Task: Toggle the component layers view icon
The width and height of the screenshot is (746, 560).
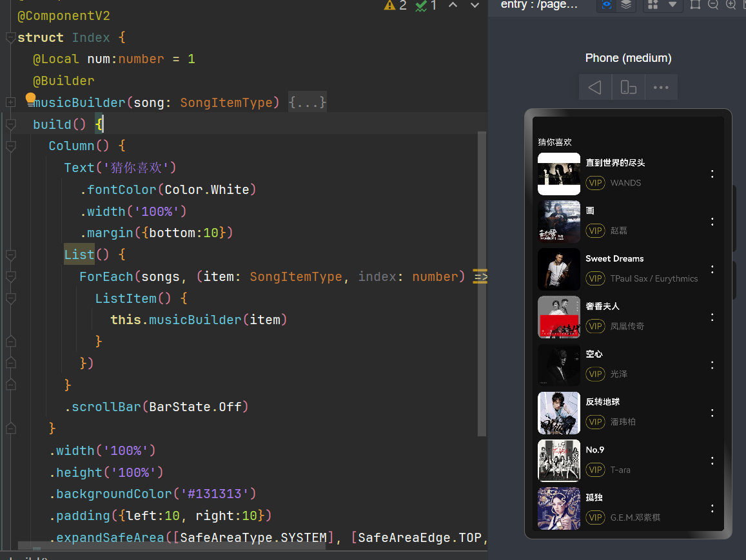Action: tap(626, 5)
